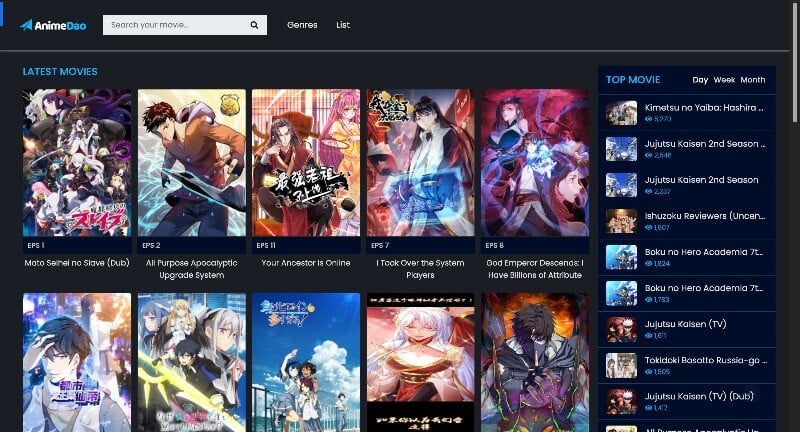The width and height of the screenshot is (800, 432).
Task: Switch Top Movie to Week tab
Action: [724, 80]
